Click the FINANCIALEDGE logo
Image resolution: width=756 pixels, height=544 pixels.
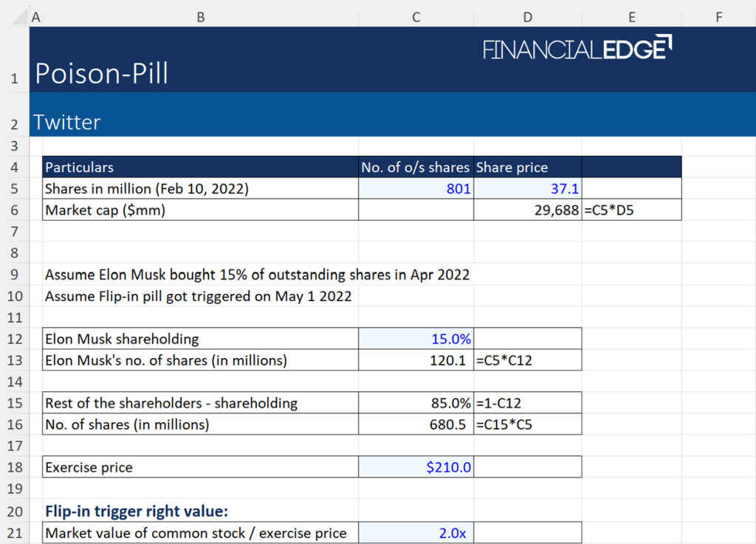577,46
